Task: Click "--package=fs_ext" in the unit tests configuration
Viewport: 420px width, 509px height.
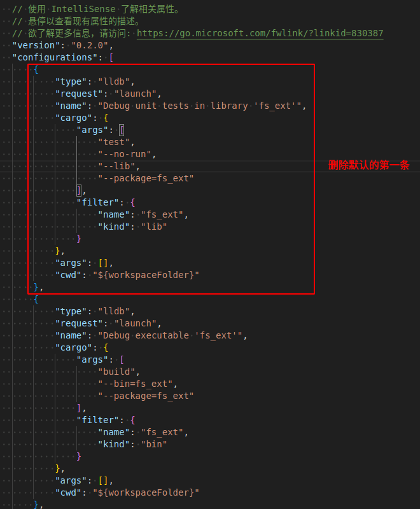Action: click(146, 178)
